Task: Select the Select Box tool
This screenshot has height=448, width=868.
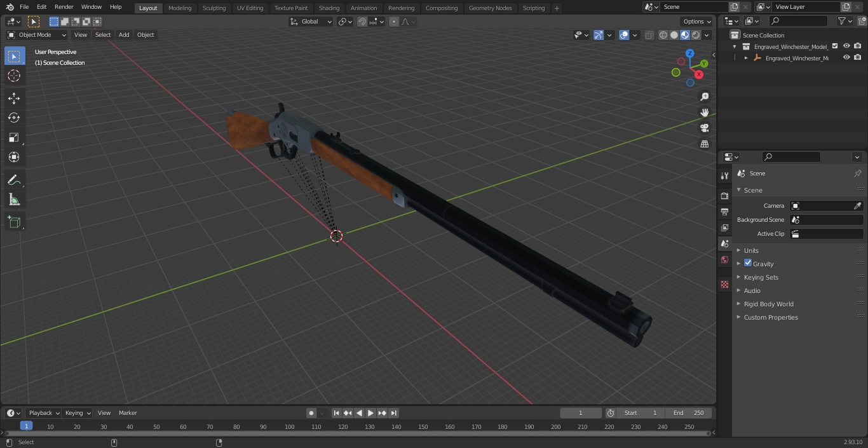Action: tap(14, 56)
